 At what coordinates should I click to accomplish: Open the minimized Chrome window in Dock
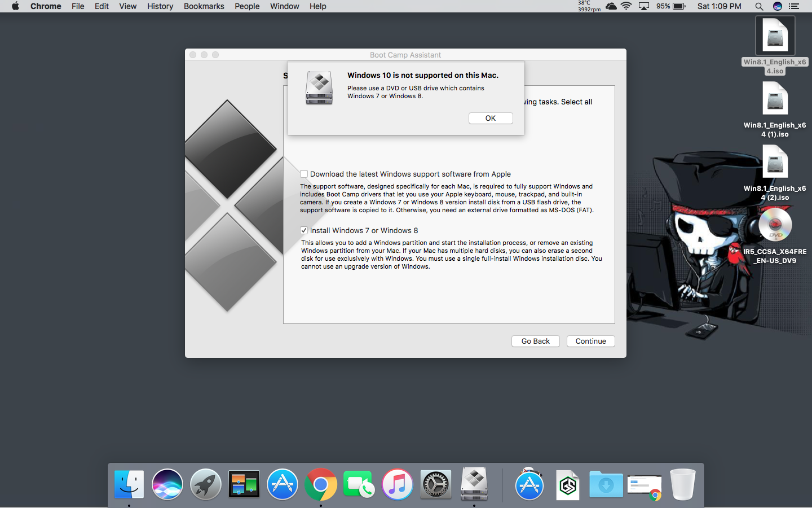click(x=645, y=485)
